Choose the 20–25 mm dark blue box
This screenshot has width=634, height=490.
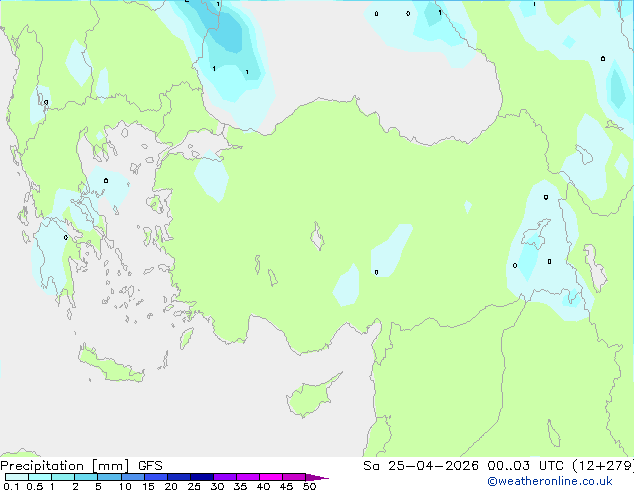coord(178,477)
